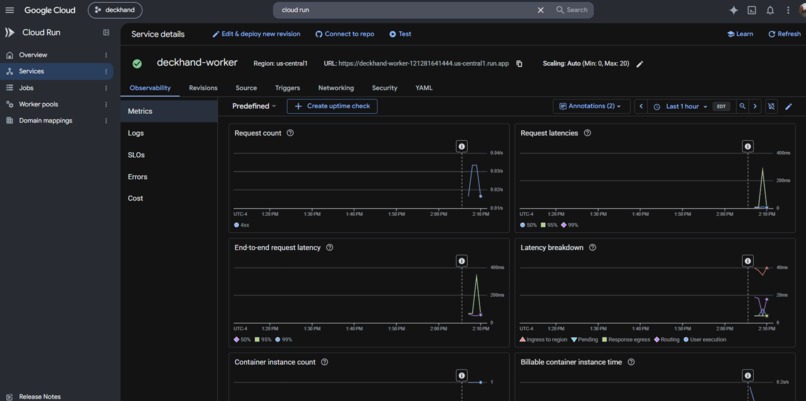Image resolution: width=806 pixels, height=401 pixels.
Task: Open the deckhand project selector
Action: coord(115,10)
